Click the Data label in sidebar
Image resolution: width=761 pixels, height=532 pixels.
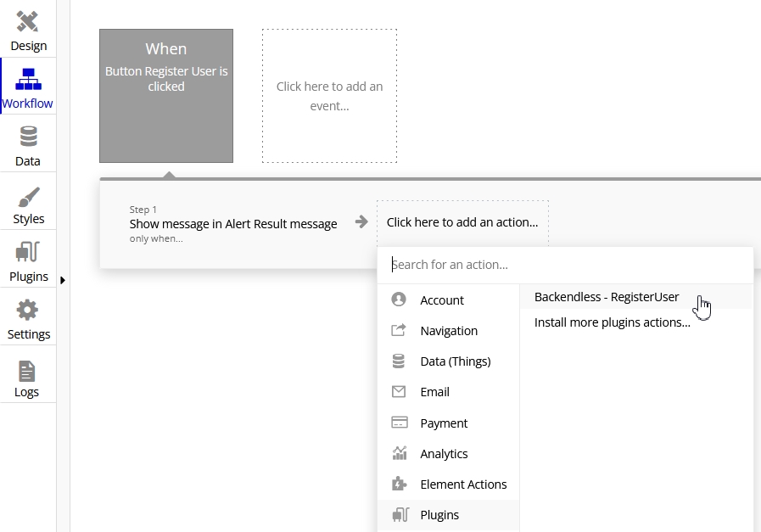pos(28,161)
